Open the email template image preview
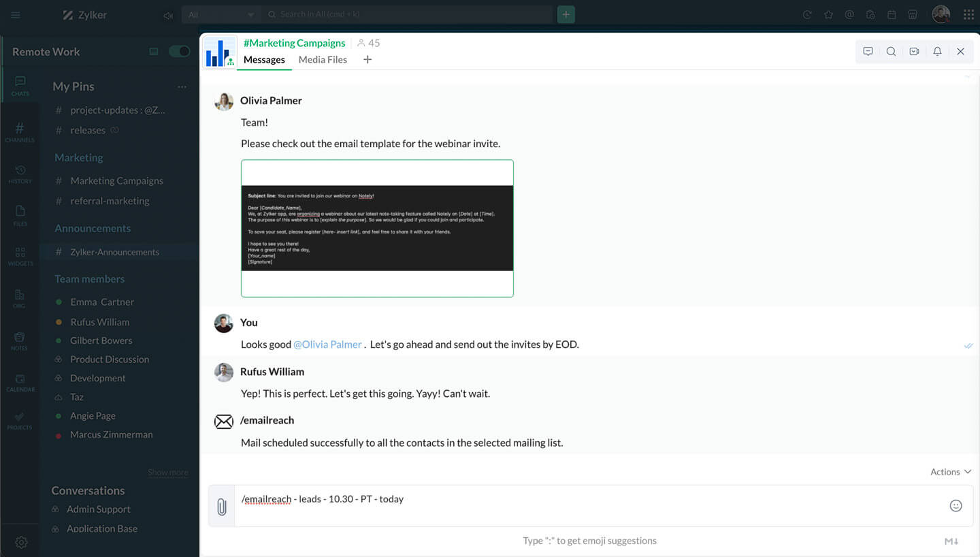Image resolution: width=980 pixels, height=557 pixels. [377, 228]
